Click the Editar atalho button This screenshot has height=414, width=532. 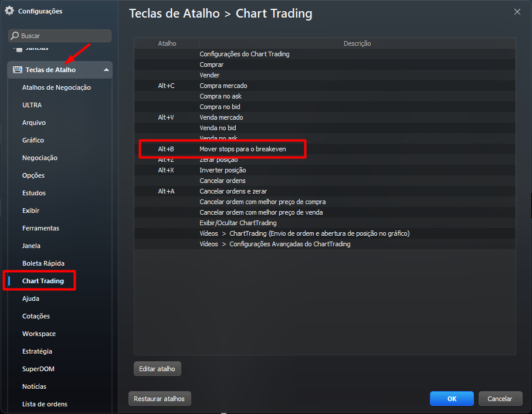pyautogui.click(x=157, y=369)
